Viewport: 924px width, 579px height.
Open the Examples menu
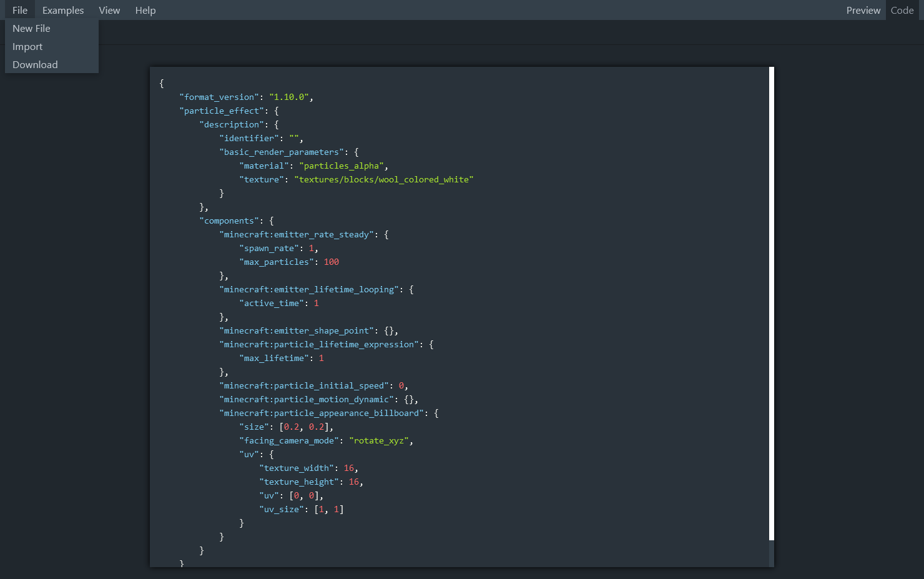(63, 10)
